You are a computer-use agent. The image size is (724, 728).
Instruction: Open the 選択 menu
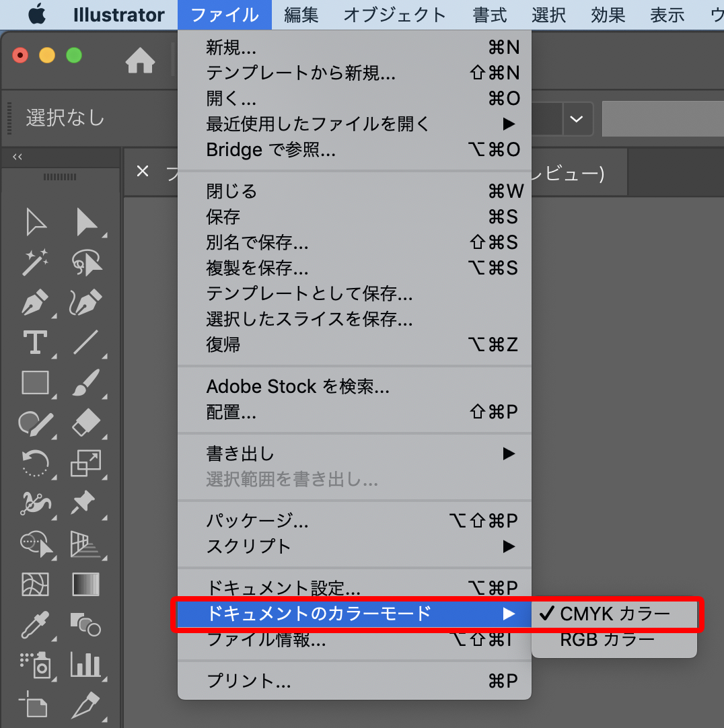pos(549,15)
